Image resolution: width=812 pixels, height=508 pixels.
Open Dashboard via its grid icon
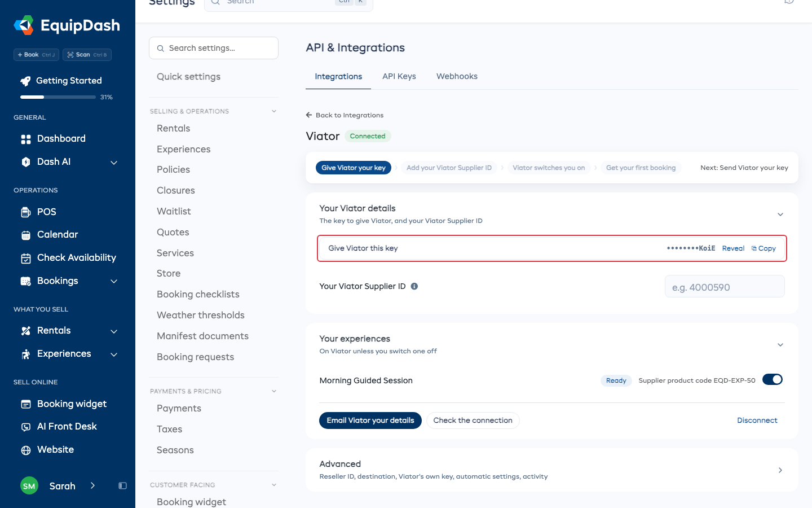click(26, 139)
